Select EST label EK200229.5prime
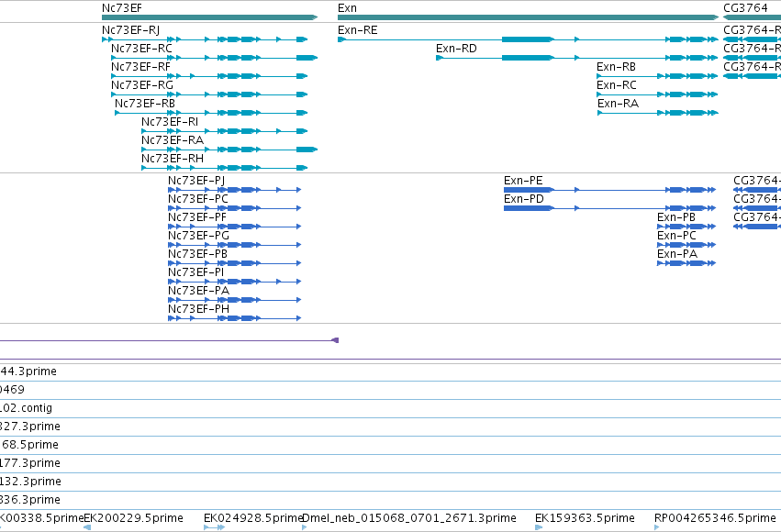This screenshot has width=781, height=532. coord(133,518)
